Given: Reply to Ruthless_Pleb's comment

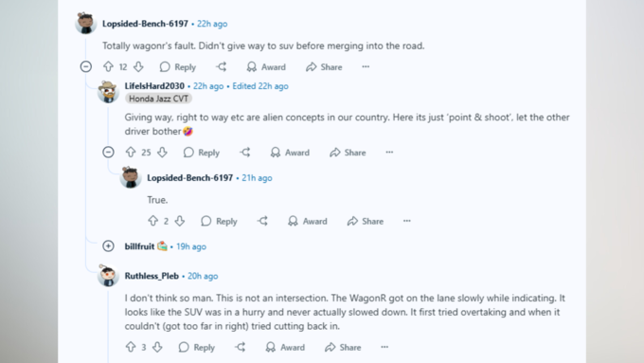Looking at the screenshot, I should click(x=196, y=347).
